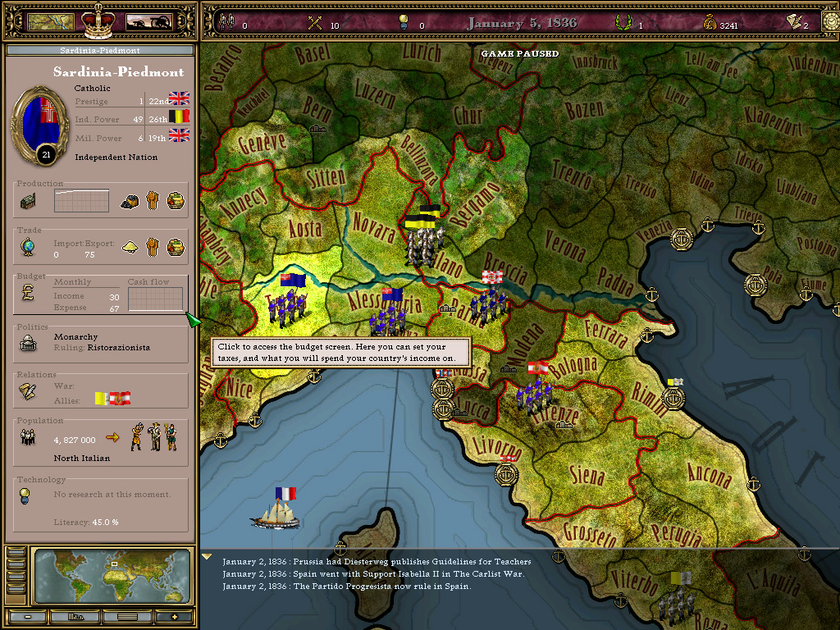840x630 pixels.
Task: Click the laurel wreath prestige icon
Action: (x=623, y=22)
